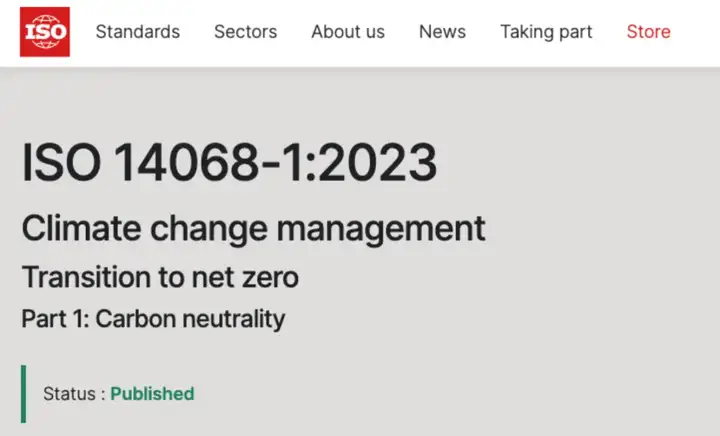Click the word management in the title
Viewport: 720px width, 436px height.
381,228
